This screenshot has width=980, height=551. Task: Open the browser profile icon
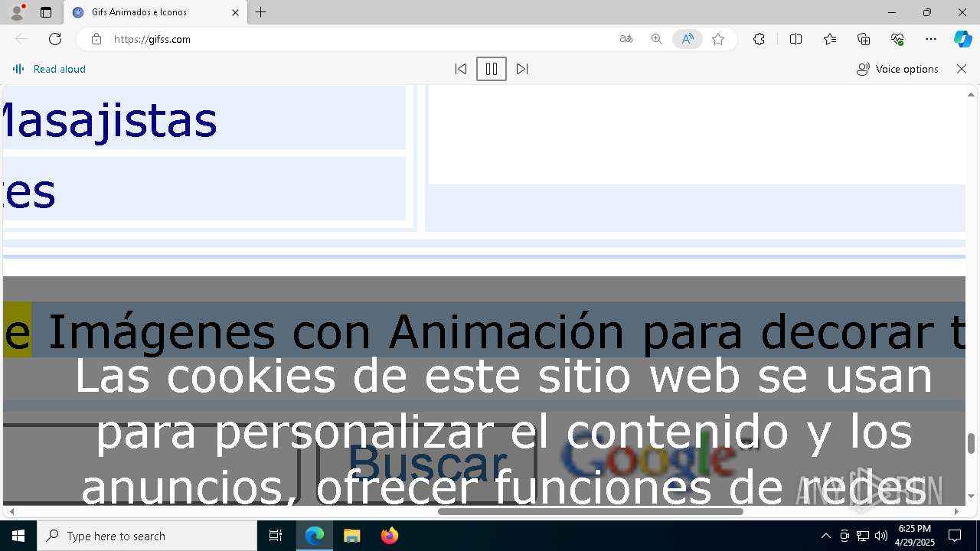coord(17,12)
